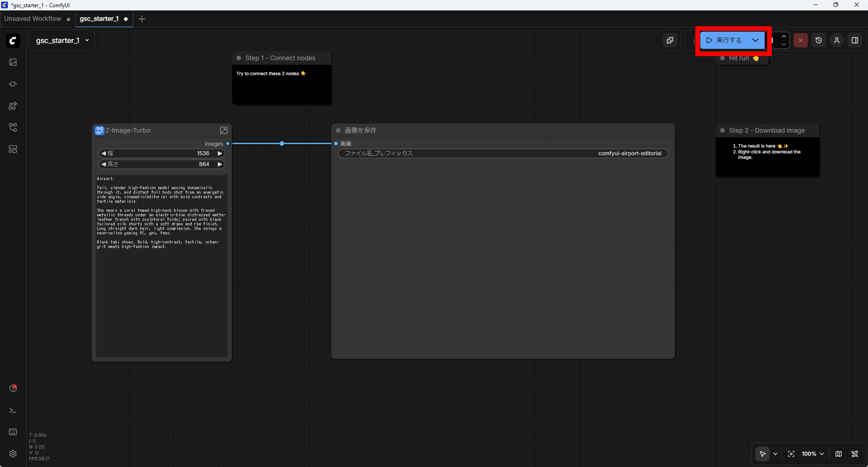This screenshot has width=868, height=467.
Task: Open the settings gear in sidebar
Action: [13, 453]
